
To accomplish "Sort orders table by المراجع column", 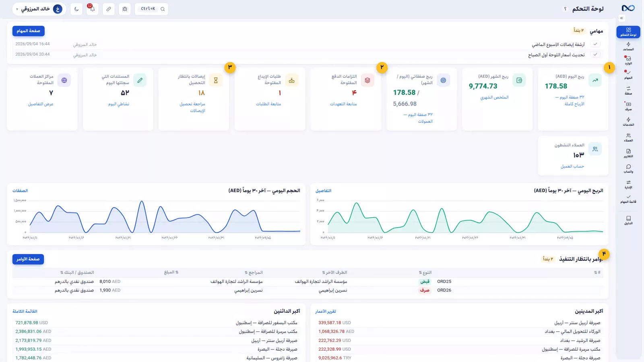I will pos(254,273).
